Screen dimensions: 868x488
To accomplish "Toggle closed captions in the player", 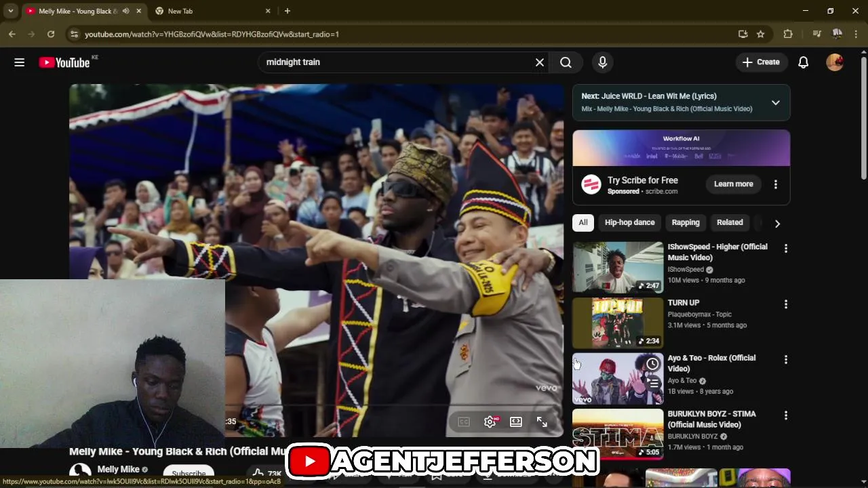I will [464, 422].
